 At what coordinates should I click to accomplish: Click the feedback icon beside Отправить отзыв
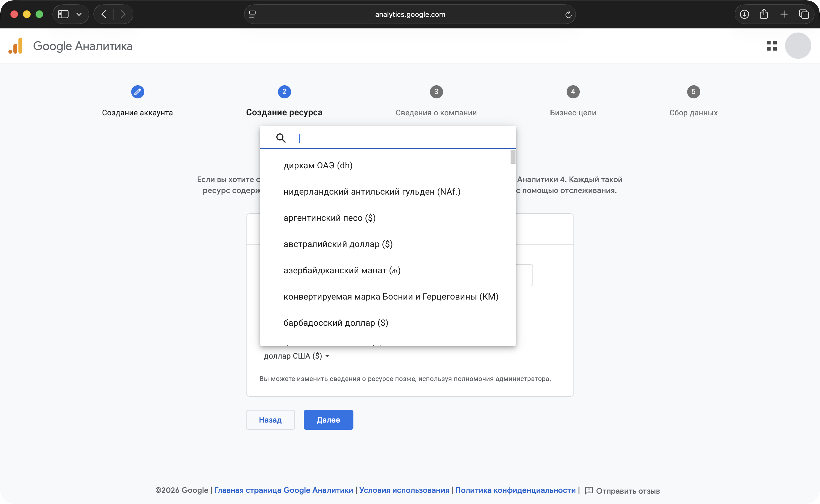click(x=589, y=490)
